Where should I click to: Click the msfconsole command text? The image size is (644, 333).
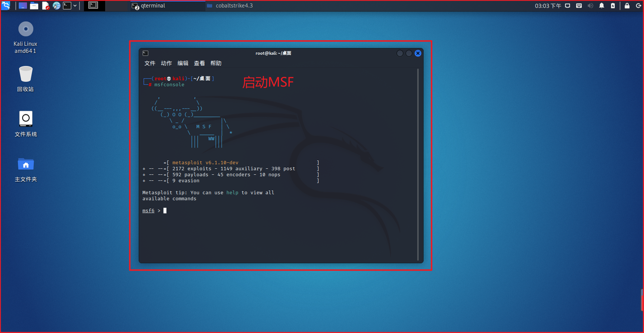(x=170, y=85)
